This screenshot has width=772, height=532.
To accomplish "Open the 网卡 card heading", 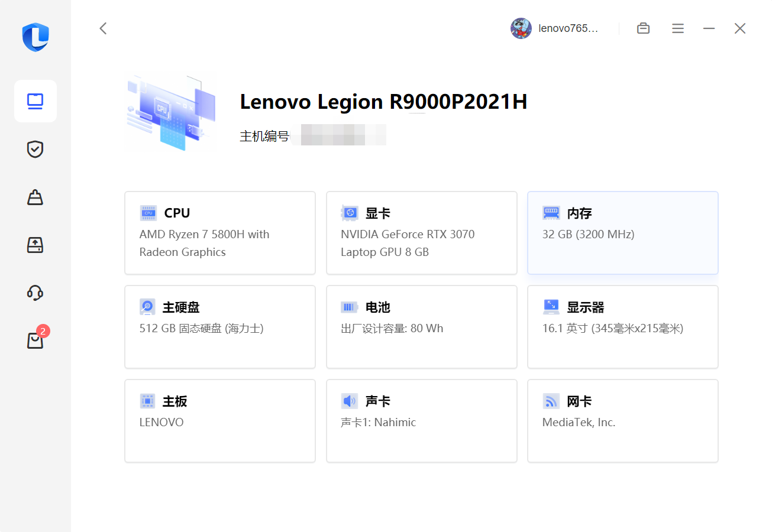I will tap(580, 401).
